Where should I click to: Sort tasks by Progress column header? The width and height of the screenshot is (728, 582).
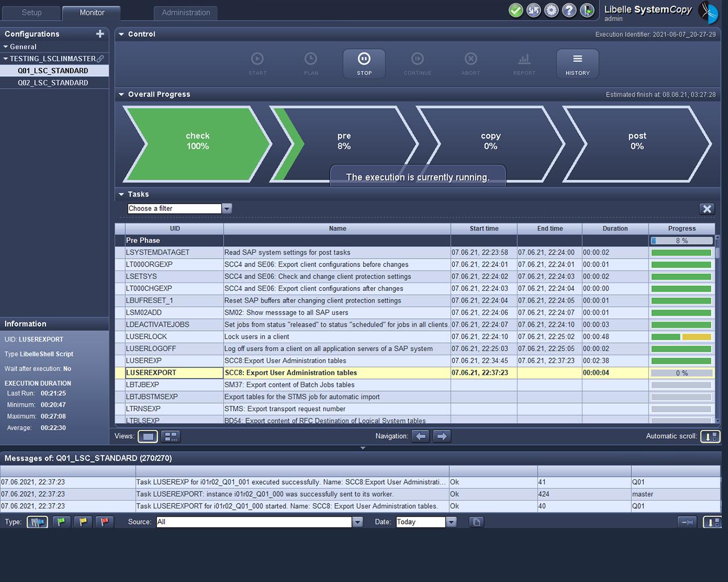682,228
